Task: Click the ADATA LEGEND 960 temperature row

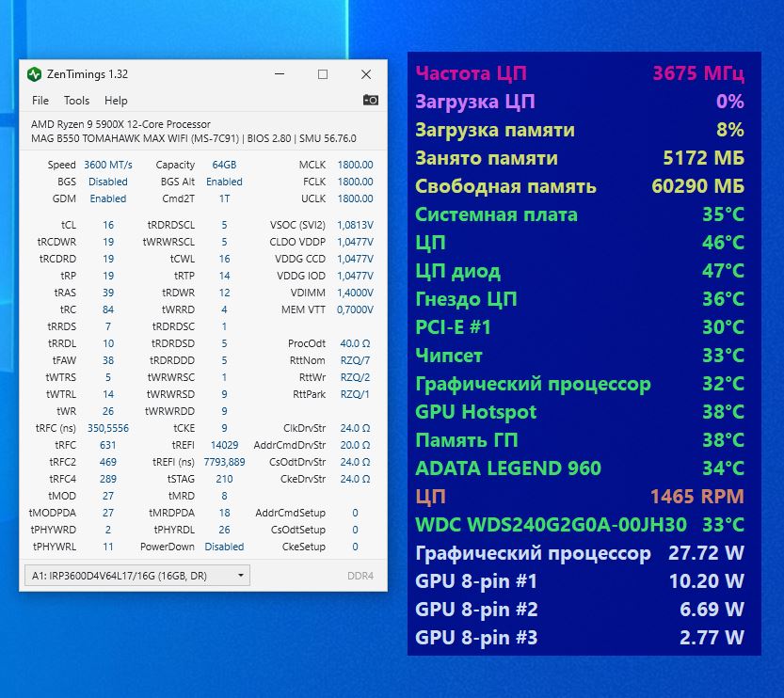Action: pos(580,468)
